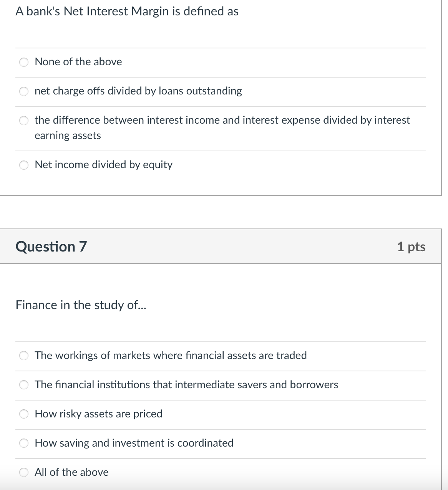The height and width of the screenshot is (490, 448).
Task: Select "The workings of markets where financial assets are traded"
Action: coord(23,356)
